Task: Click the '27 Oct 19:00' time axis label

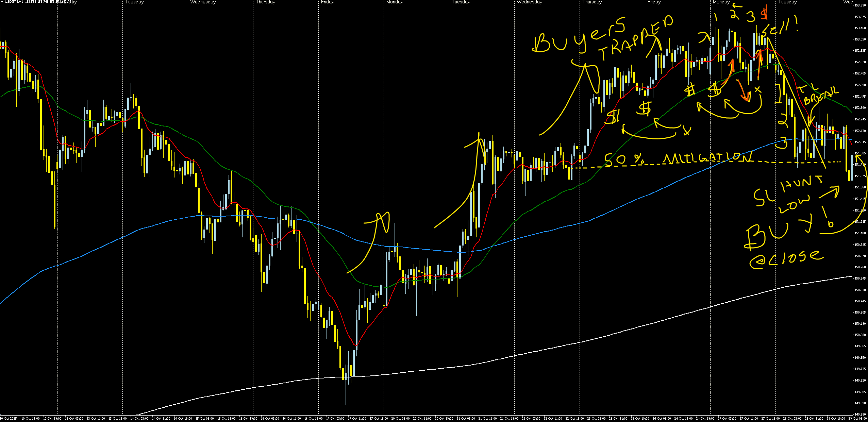Action: click(770, 419)
